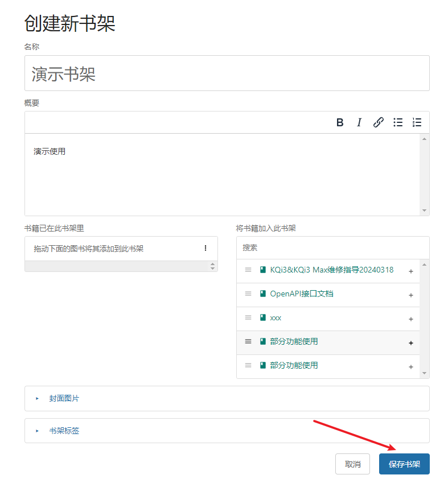Open the three-dot sort options menu
Screen dimensions: 448x483
click(205, 249)
